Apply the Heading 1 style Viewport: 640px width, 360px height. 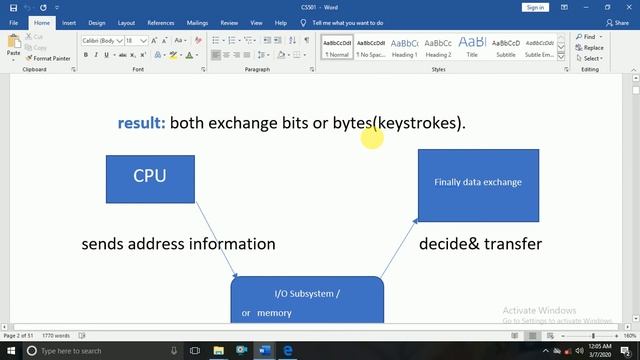[x=404, y=47]
